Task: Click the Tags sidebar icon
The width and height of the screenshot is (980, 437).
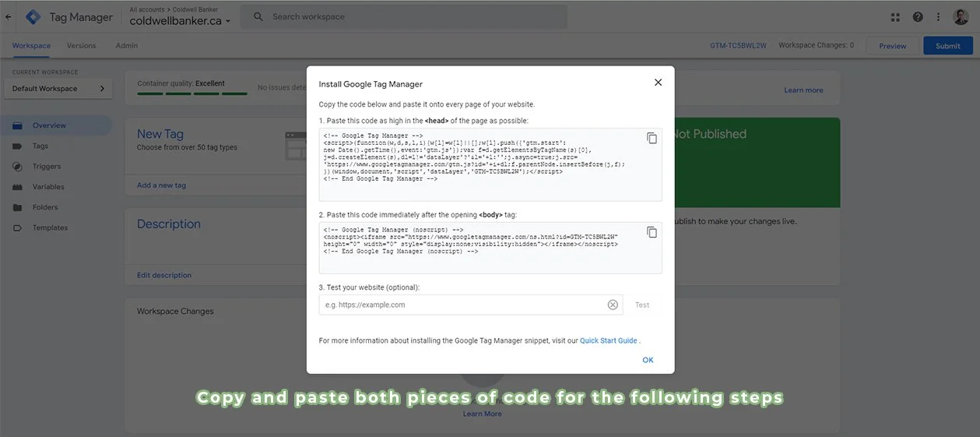Action: [17, 146]
